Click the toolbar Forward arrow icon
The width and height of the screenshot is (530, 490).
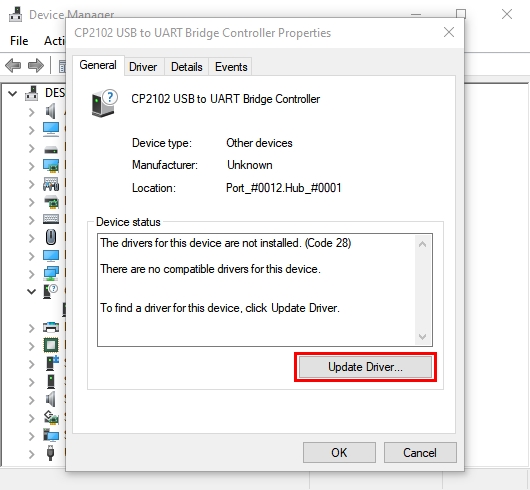click(x=35, y=65)
